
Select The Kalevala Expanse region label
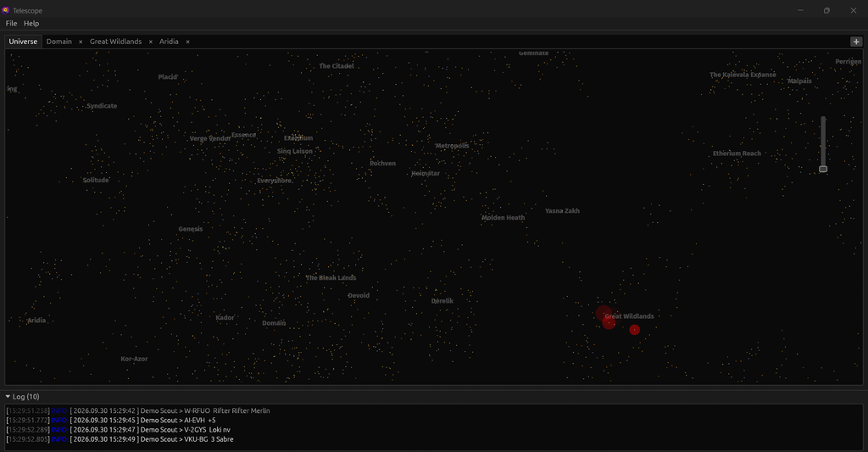(x=743, y=75)
